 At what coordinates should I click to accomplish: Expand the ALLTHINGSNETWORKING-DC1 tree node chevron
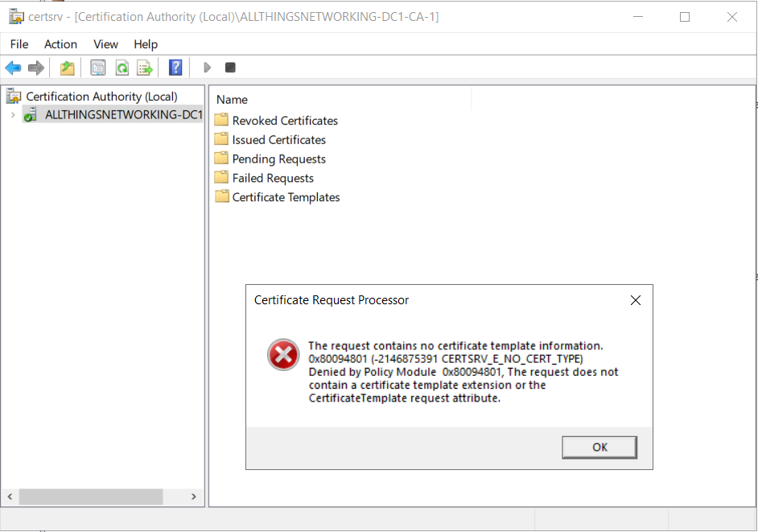(x=13, y=114)
